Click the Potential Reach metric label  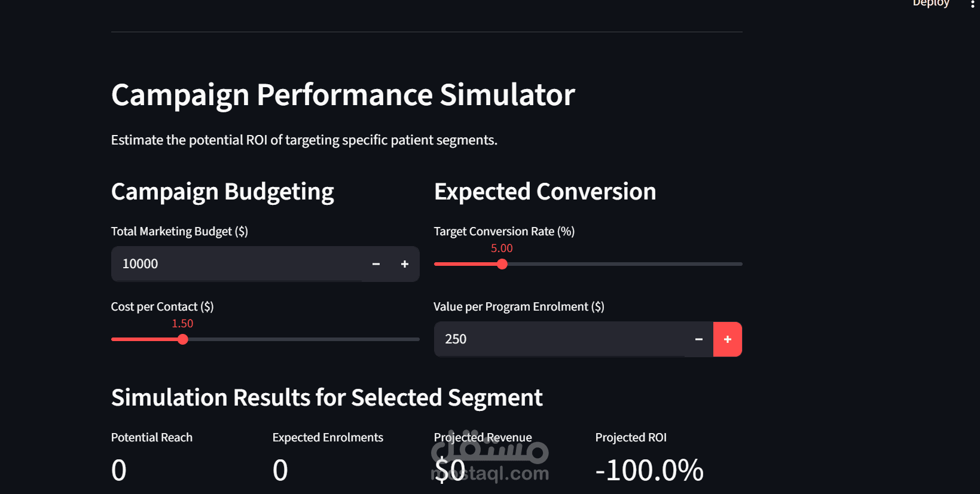click(x=152, y=437)
